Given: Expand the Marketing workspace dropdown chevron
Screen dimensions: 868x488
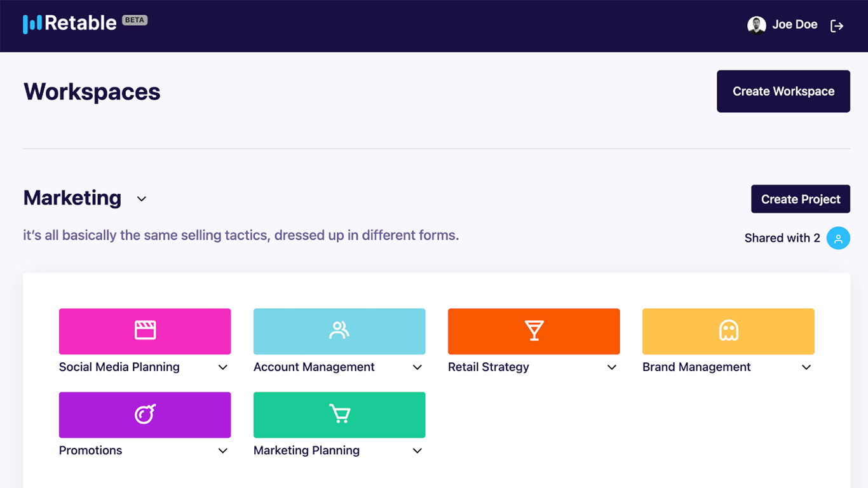Looking at the screenshot, I should click(x=142, y=199).
